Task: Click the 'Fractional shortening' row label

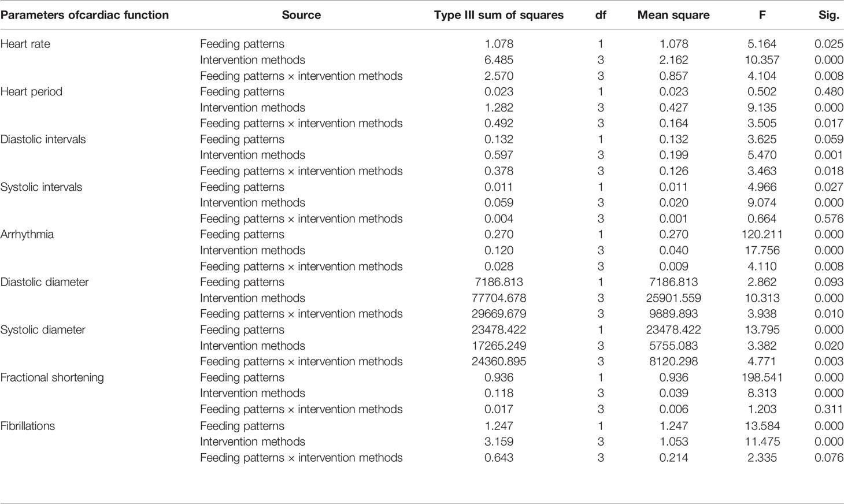Action: click(52, 377)
